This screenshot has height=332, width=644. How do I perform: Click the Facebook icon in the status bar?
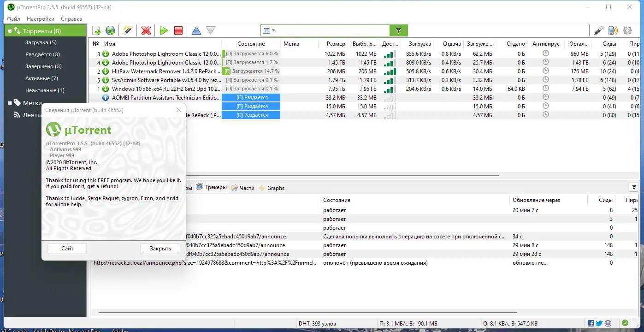click(x=591, y=323)
